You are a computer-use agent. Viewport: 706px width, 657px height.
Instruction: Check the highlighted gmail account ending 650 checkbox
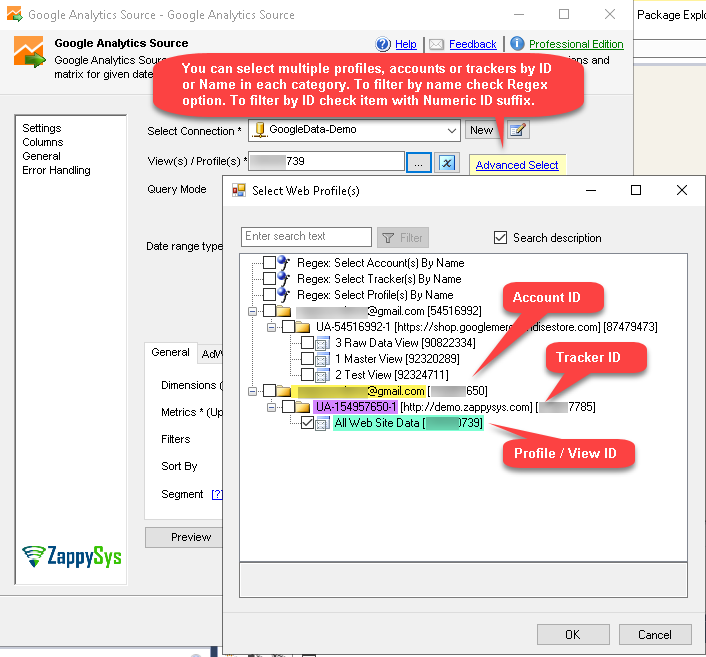pyautogui.click(x=269, y=390)
